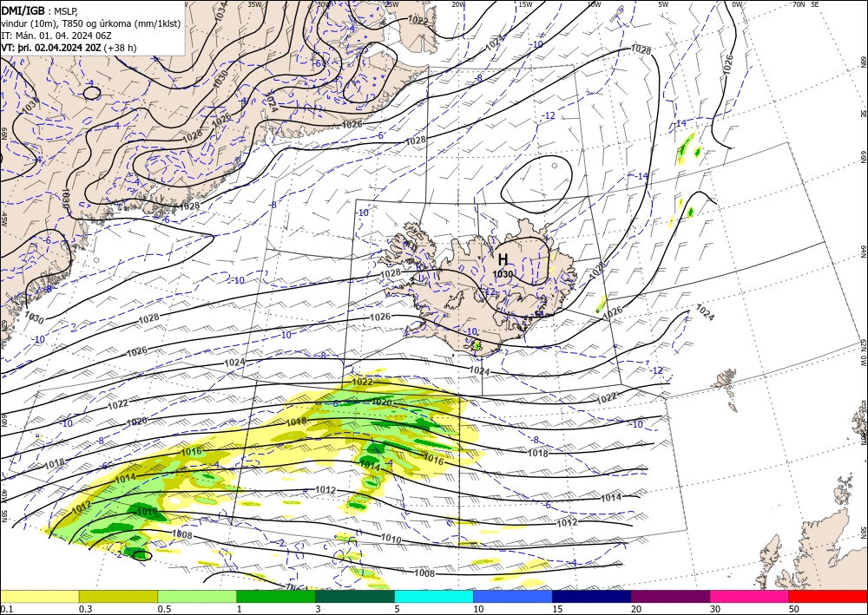Click the 5W longitude label
868x615 pixels.
pyautogui.click(x=664, y=4)
